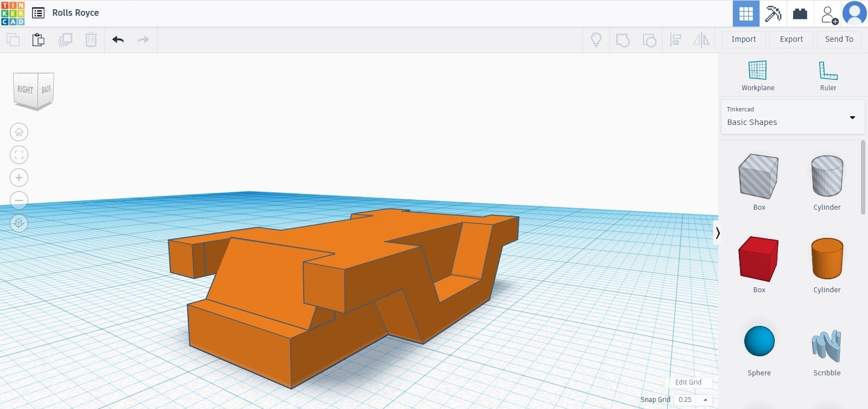This screenshot has height=409, width=868.
Task: Click the Home view icon
Action: (x=19, y=132)
